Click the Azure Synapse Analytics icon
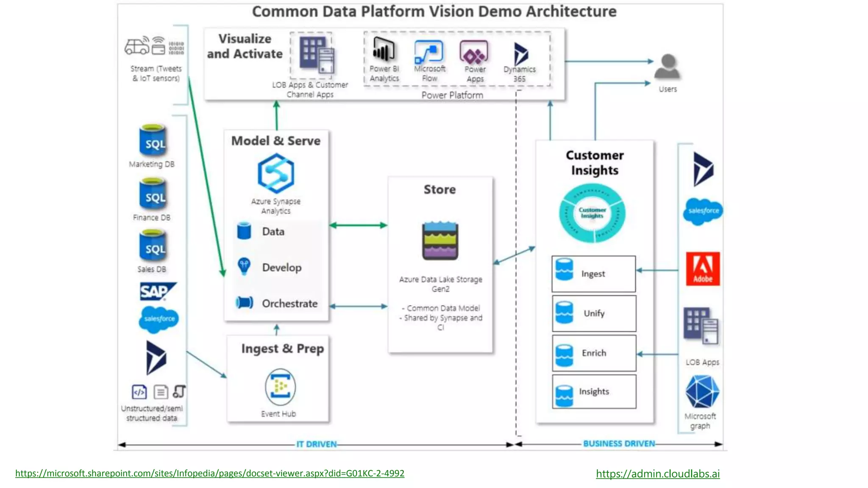Image resolution: width=868 pixels, height=488 pixels. click(275, 174)
